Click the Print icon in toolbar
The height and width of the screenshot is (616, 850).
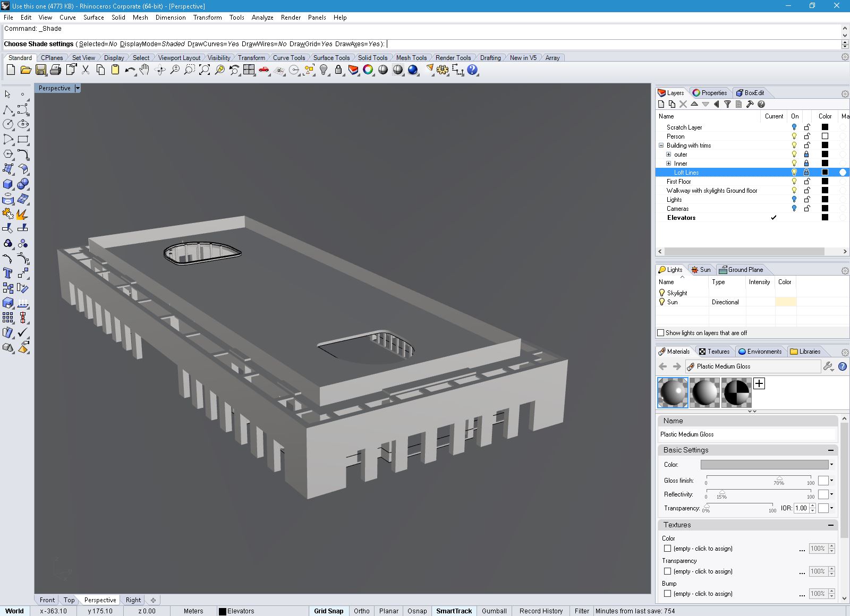click(55, 70)
